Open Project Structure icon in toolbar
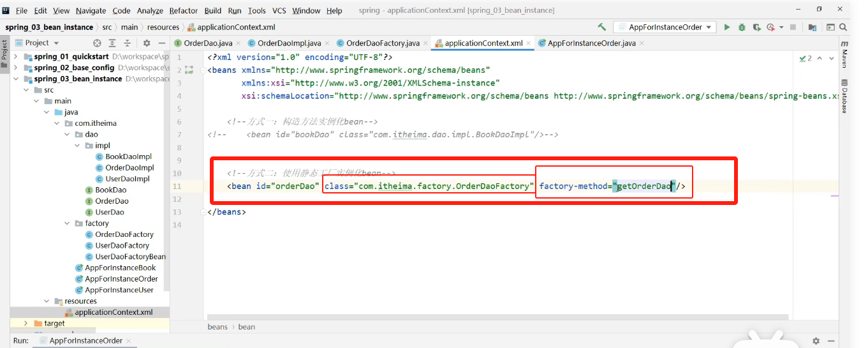 [x=813, y=27]
